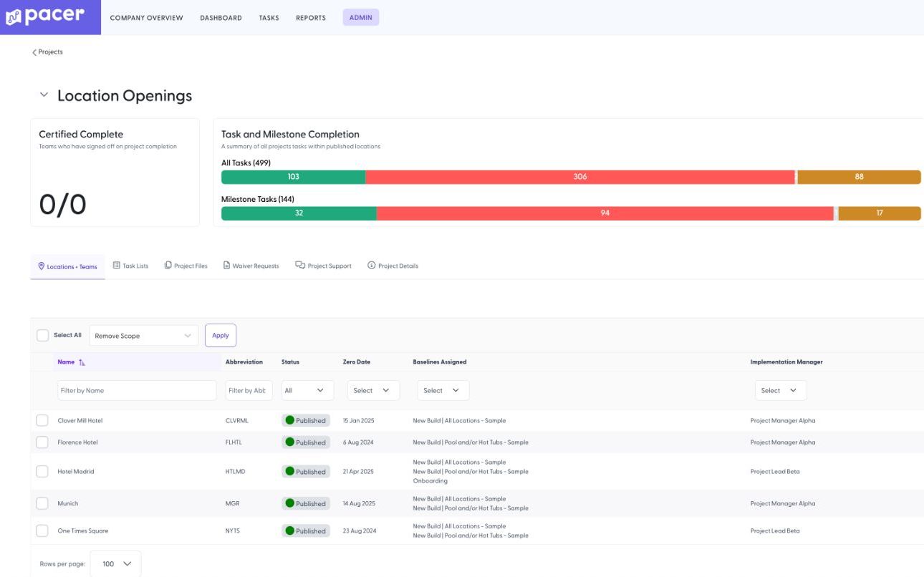The height and width of the screenshot is (577, 924).
Task: Click the red segment of All Tasks bar
Action: click(x=579, y=177)
